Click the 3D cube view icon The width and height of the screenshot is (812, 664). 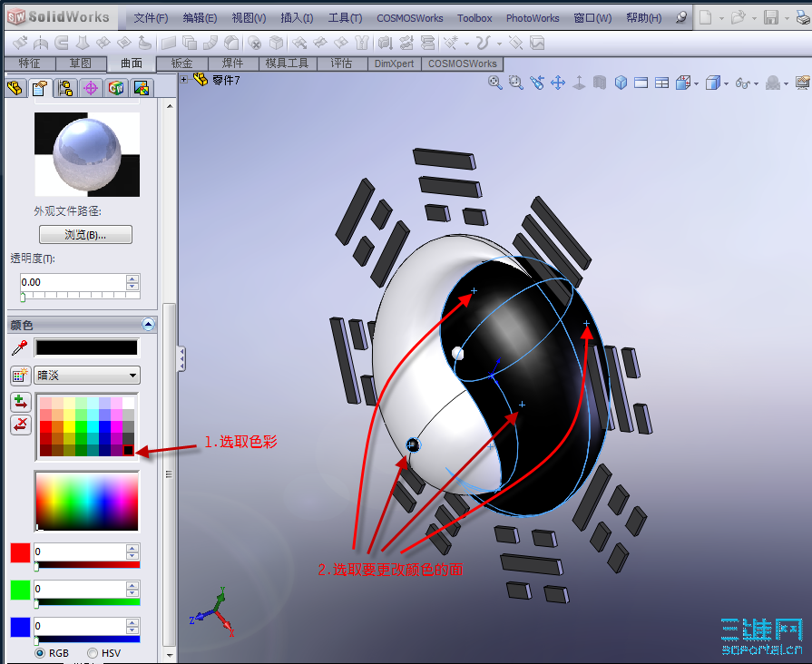coord(621,83)
